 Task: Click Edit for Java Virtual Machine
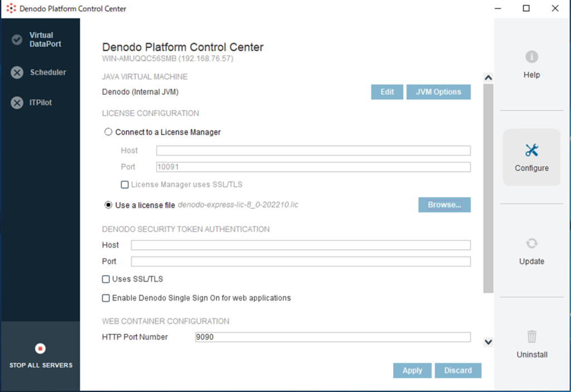tap(387, 92)
